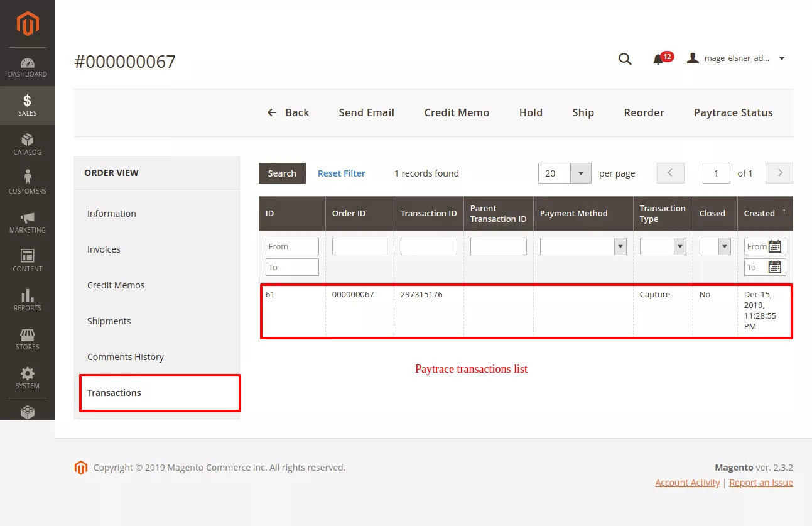Image resolution: width=812 pixels, height=526 pixels.
Task: Expand the Payment Method filter dropdown
Action: pyautogui.click(x=620, y=246)
